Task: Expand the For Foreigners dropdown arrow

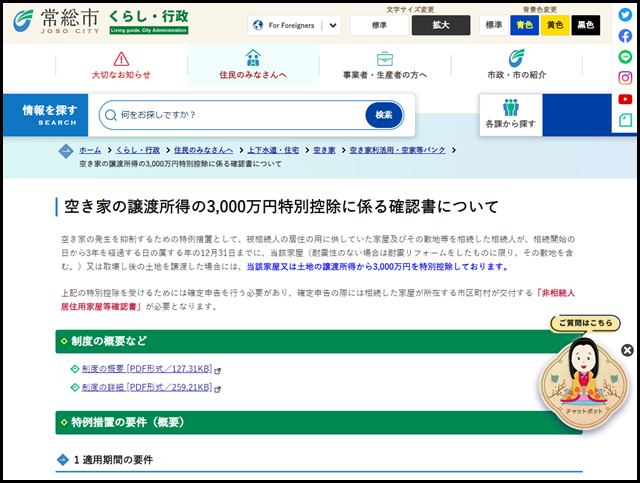Action: point(333,25)
